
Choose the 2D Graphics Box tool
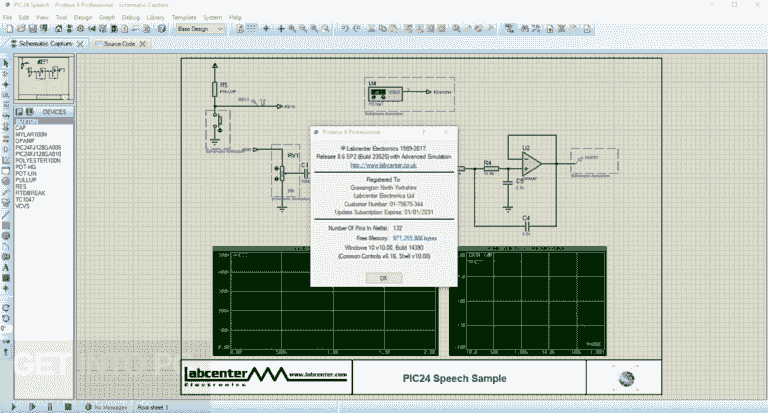(6, 225)
